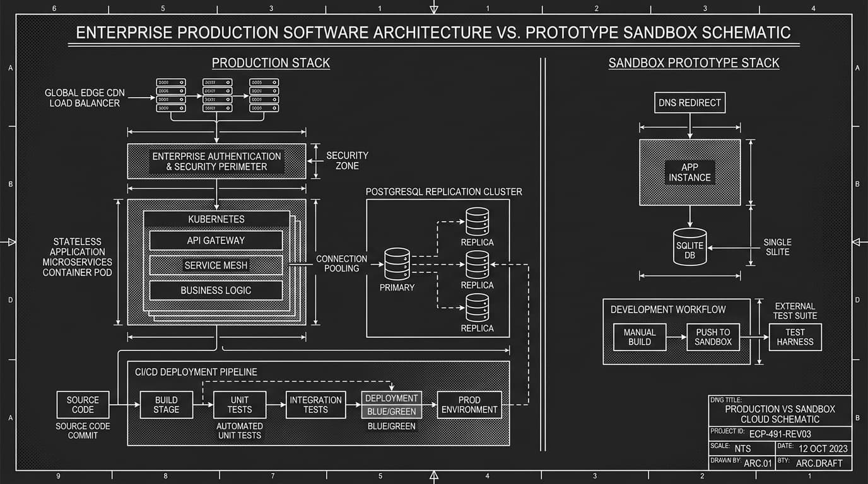The image size is (868, 484).
Task: Select the Unit Tests pipeline box
Action: click(x=240, y=405)
